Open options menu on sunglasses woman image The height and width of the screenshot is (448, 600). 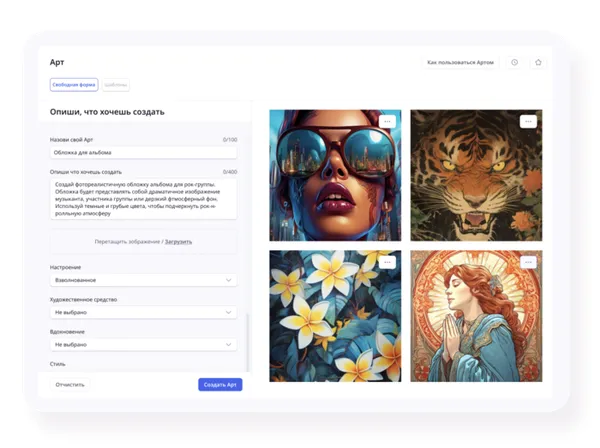[x=387, y=122]
